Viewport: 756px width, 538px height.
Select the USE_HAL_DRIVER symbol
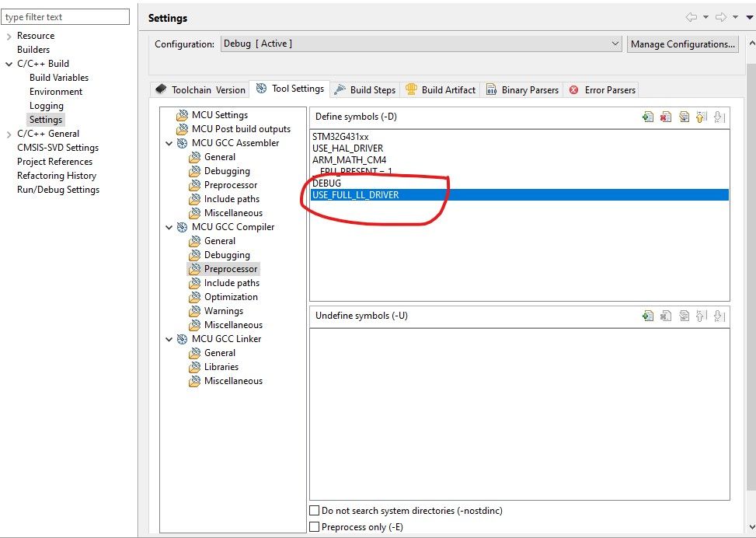pyautogui.click(x=347, y=148)
